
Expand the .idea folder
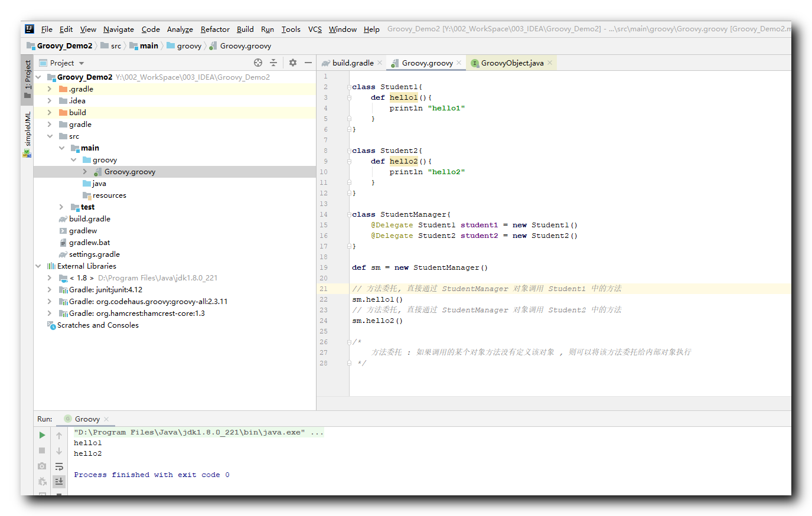click(50, 101)
